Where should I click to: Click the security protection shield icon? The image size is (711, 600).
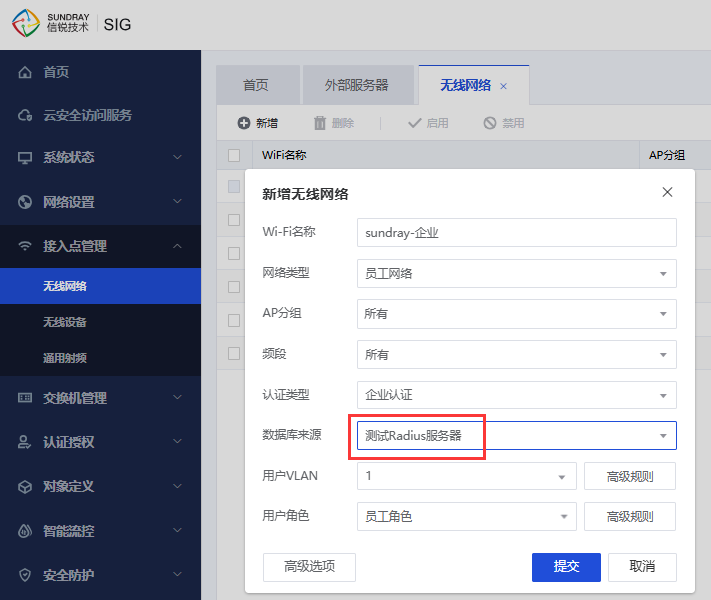click(x=25, y=575)
